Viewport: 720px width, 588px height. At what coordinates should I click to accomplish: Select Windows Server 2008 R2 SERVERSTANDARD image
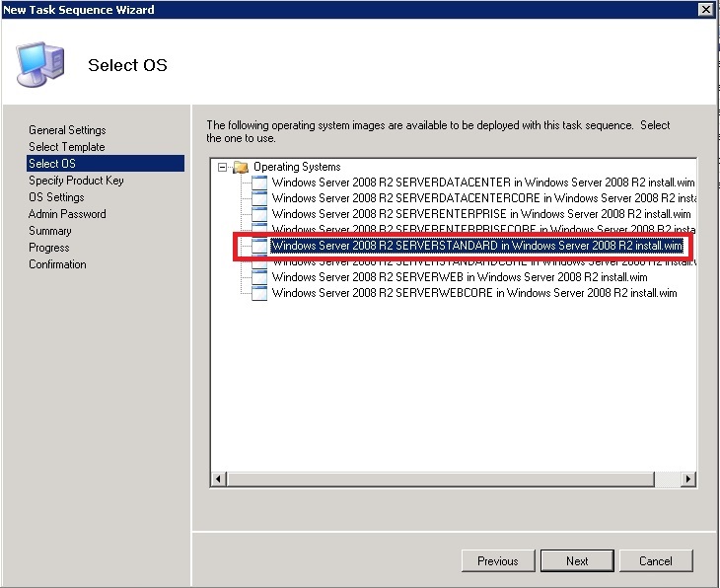[x=477, y=246]
